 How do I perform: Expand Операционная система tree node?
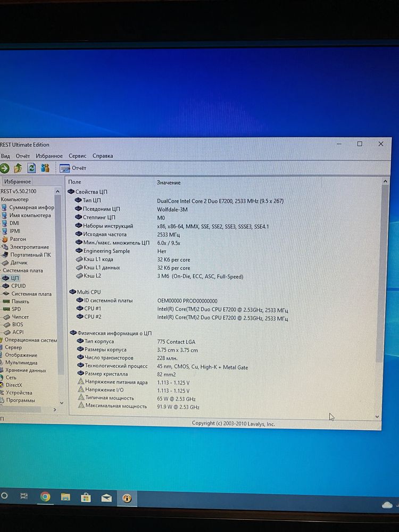pos(29,340)
